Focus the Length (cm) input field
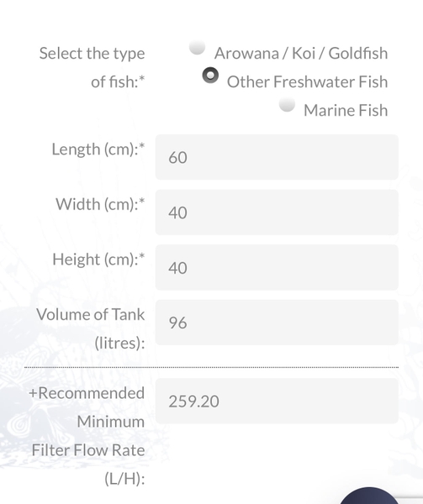Viewport: 423px width, 504px height. click(277, 157)
